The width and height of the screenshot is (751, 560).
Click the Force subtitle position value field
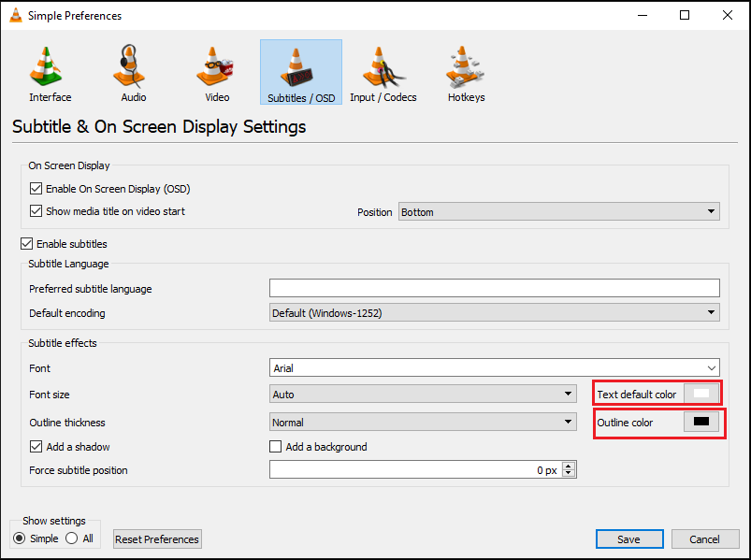[415, 469]
